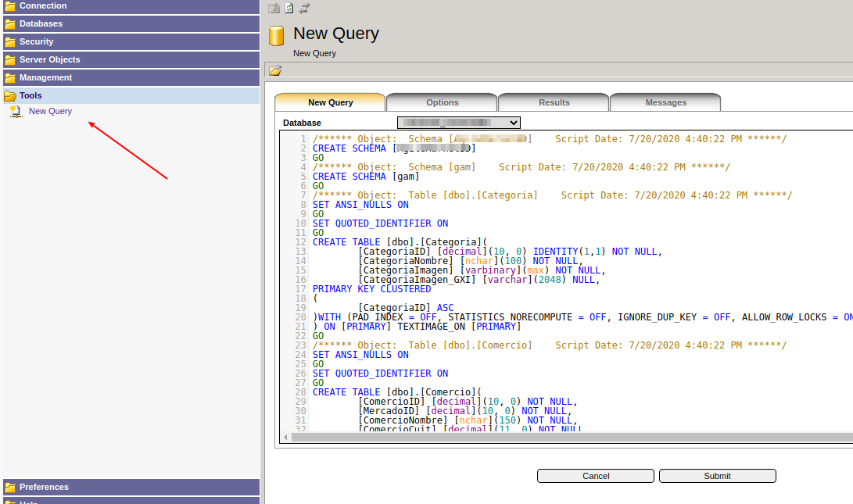
Task: Click the large 'New Query' page heading
Action: tap(336, 34)
